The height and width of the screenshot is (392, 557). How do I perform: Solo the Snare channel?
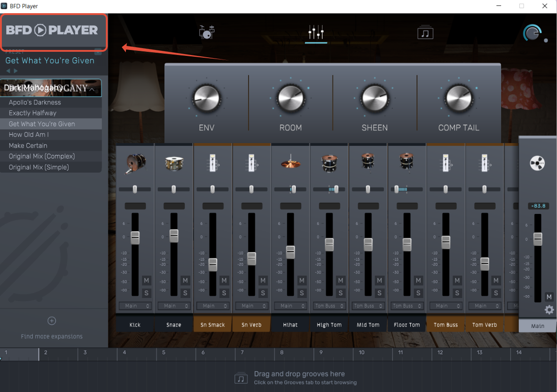185,293
